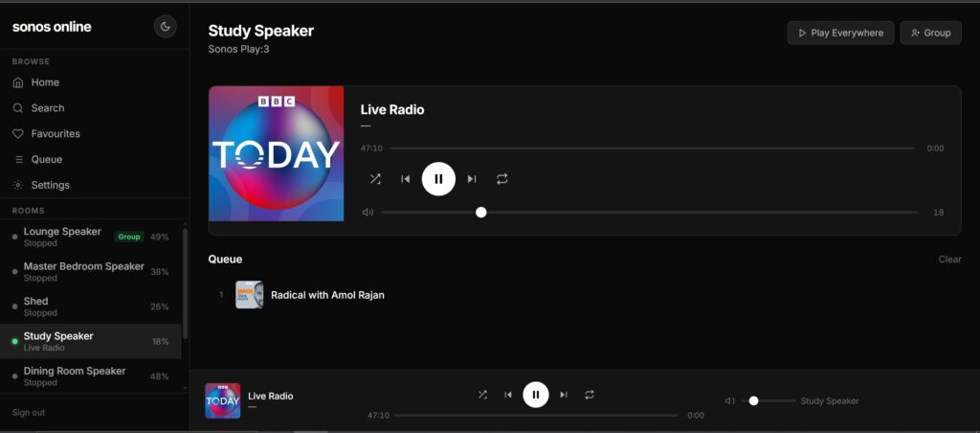Select the Lounge Speaker room
The width and height of the screenshot is (980, 433).
click(x=91, y=237)
